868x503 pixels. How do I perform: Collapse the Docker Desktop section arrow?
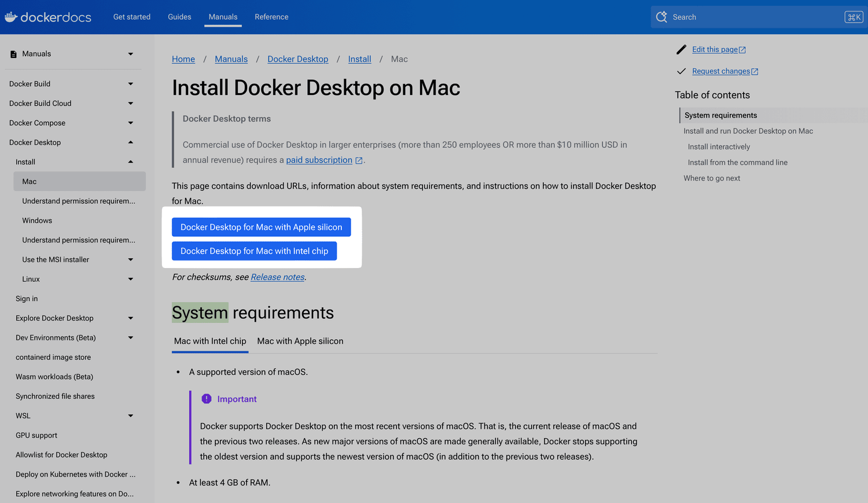coord(131,142)
